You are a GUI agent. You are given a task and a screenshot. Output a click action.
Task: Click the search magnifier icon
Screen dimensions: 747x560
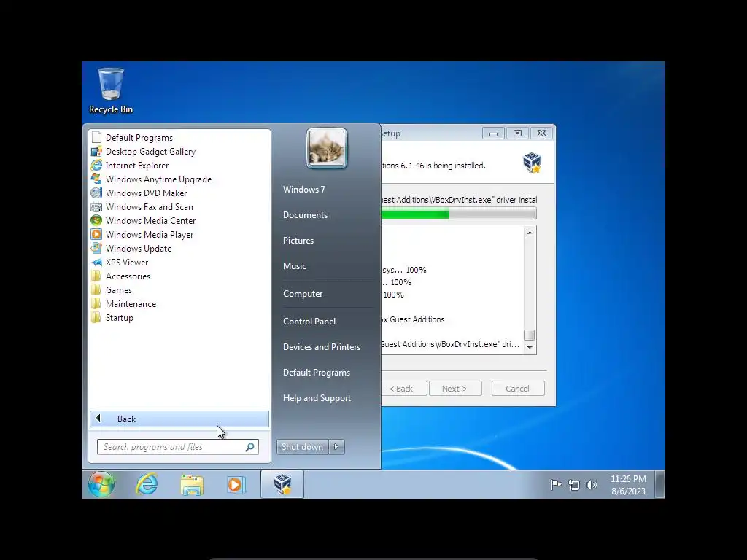pyautogui.click(x=249, y=447)
